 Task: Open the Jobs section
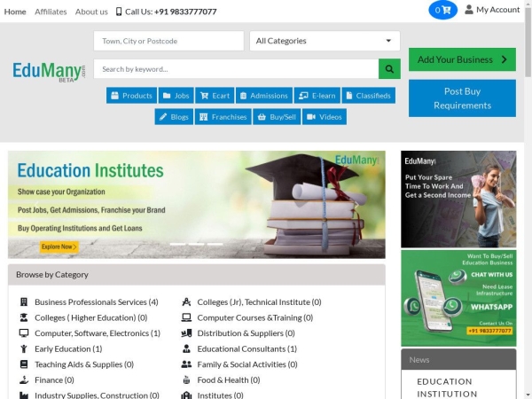coord(176,96)
